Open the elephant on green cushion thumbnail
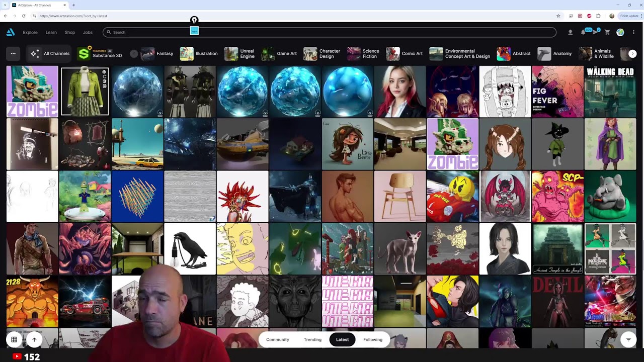This screenshot has height=362, width=644. 610,196
